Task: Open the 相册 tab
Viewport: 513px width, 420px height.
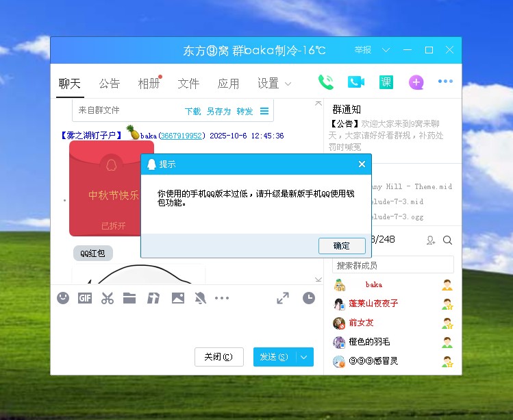Action: coord(149,84)
